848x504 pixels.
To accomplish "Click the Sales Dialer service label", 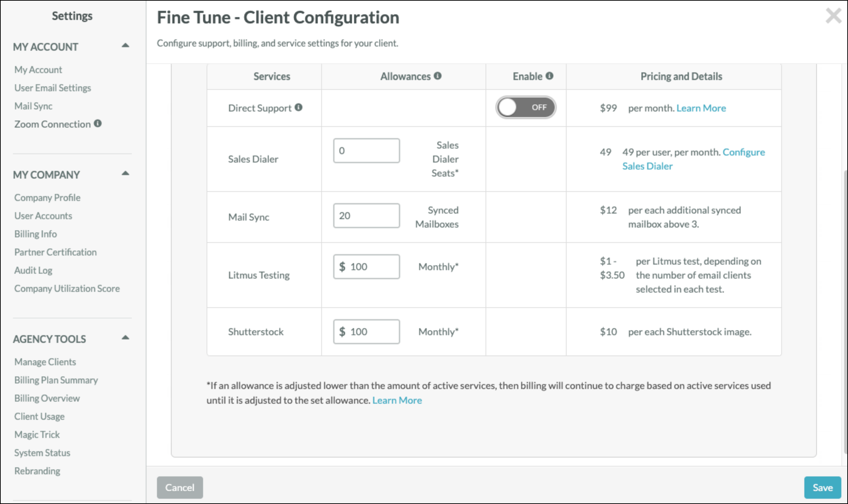I will [x=253, y=159].
